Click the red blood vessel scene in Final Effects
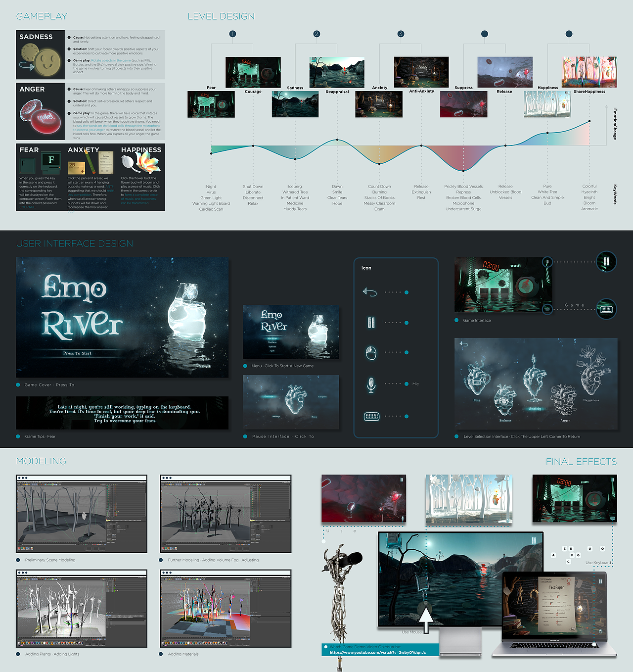The image size is (633, 672). coord(363,498)
